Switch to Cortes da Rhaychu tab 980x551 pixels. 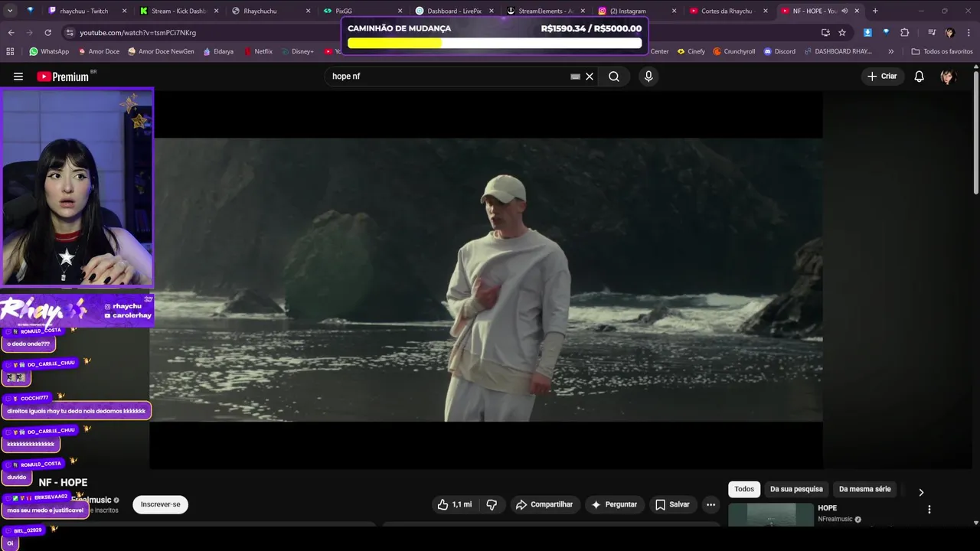click(727, 11)
